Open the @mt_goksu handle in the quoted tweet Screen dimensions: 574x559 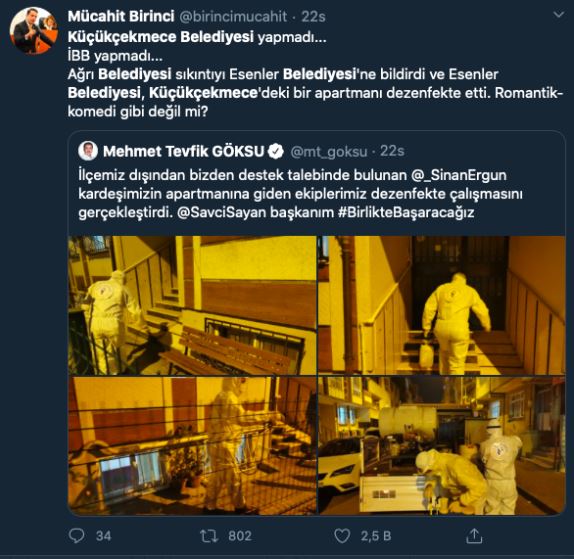click(328, 152)
